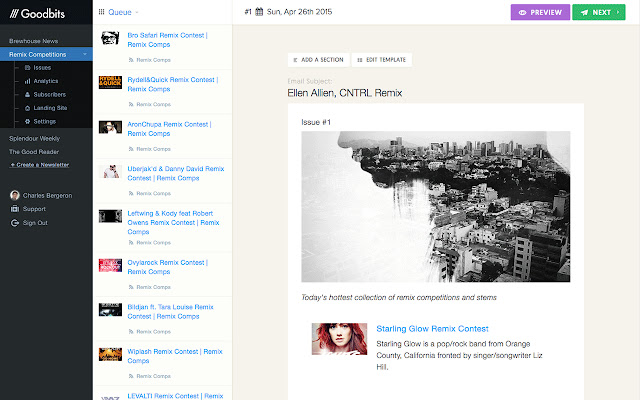
Task: Click the PREVIEW button
Action: click(540, 12)
